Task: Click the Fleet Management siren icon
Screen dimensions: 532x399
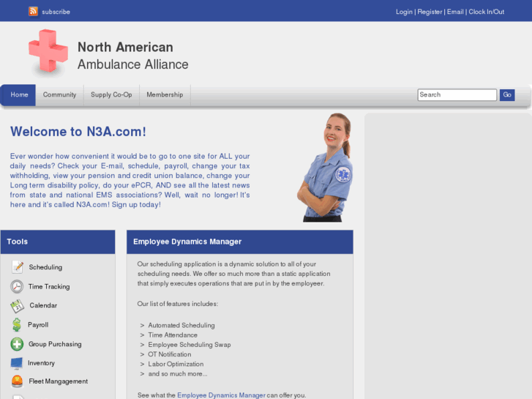Action: point(17,381)
